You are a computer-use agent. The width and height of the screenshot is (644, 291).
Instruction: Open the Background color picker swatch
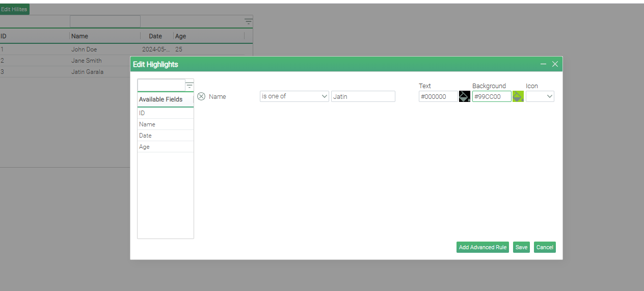click(518, 96)
